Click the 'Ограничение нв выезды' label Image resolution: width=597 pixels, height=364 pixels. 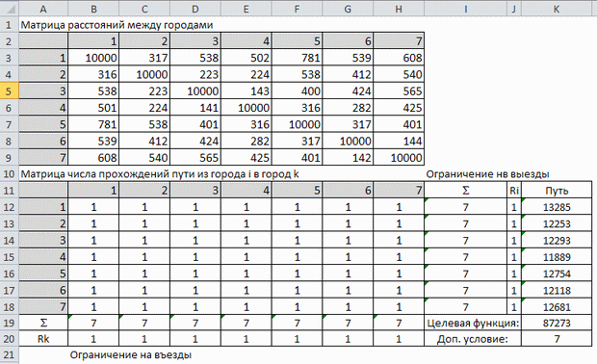(487, 174)
